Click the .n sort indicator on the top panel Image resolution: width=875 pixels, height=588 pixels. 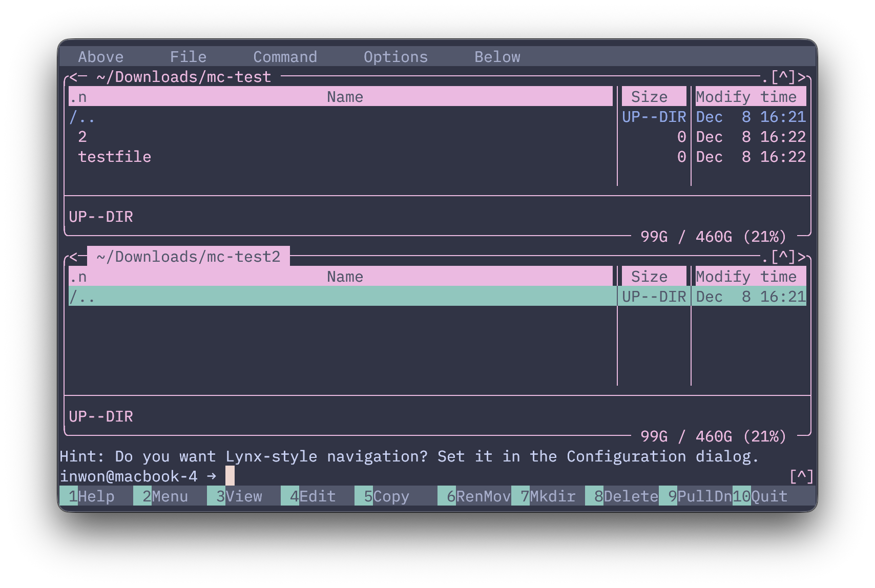click(78, 96)
